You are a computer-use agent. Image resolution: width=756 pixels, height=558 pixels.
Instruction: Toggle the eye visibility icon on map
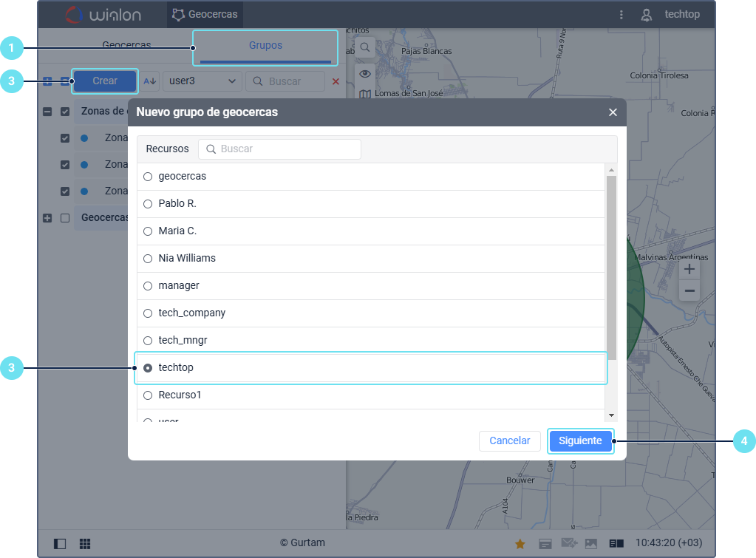(x=365, y=74)
